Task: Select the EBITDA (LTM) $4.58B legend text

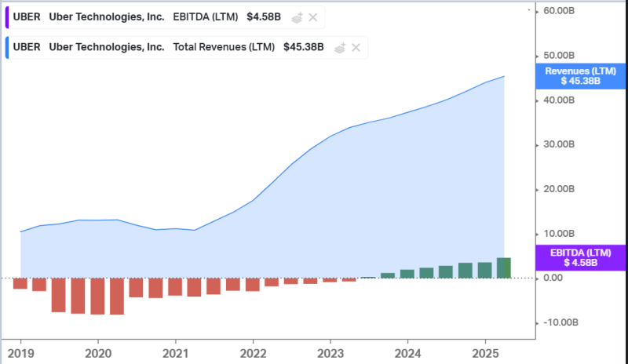Action: pos(227,17)
